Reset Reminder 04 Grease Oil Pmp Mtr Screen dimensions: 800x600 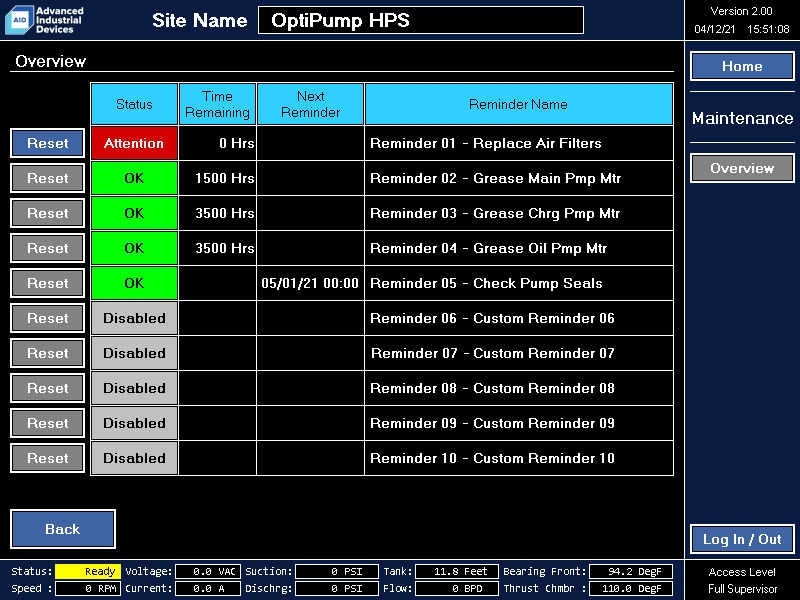coord(47,248)
